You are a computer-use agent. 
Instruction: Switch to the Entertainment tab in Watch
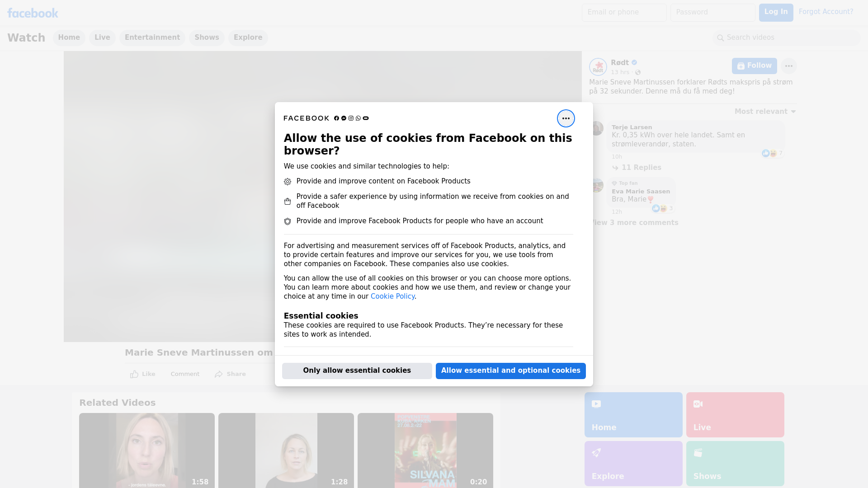(x=152, y=38)
